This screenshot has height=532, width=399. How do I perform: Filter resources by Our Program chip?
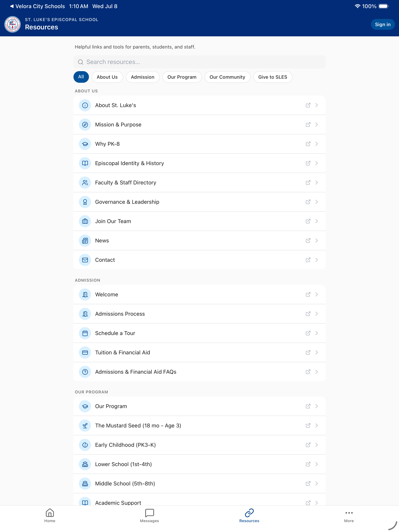pos(182,77)
